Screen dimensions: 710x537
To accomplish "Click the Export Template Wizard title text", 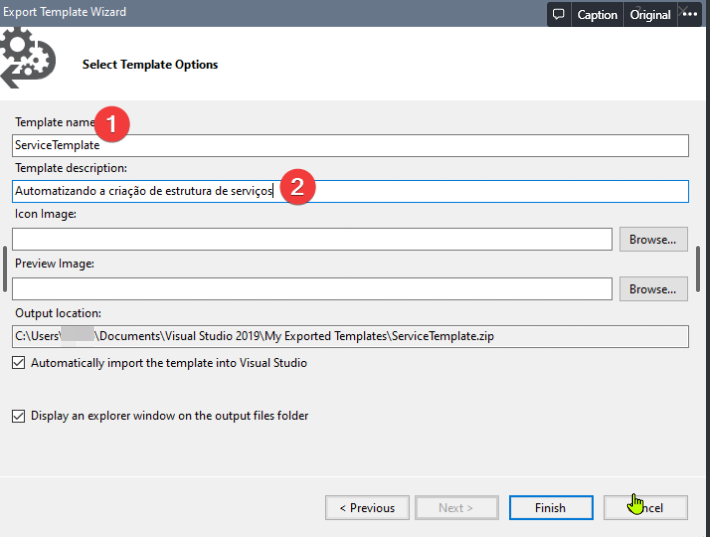I will coord(64,12).
